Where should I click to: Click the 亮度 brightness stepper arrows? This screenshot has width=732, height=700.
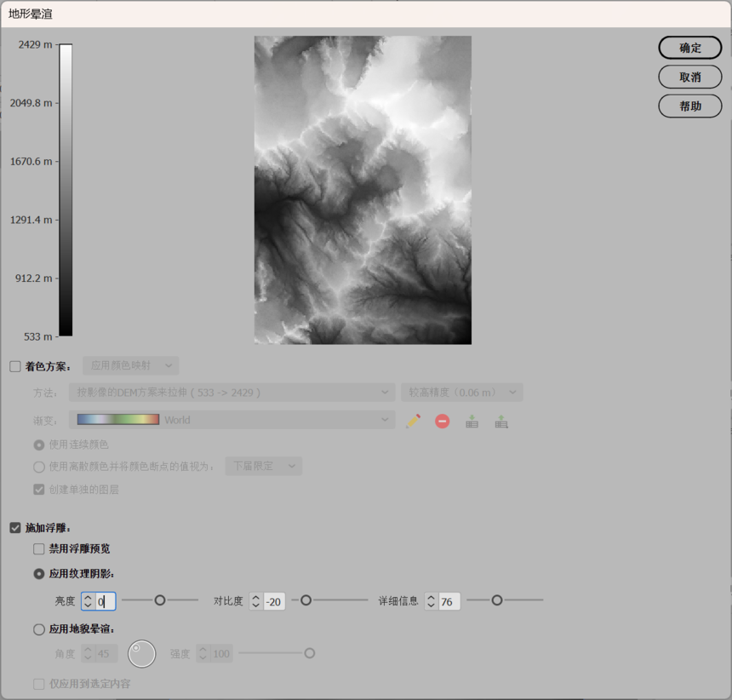click(x=89, y=601)
